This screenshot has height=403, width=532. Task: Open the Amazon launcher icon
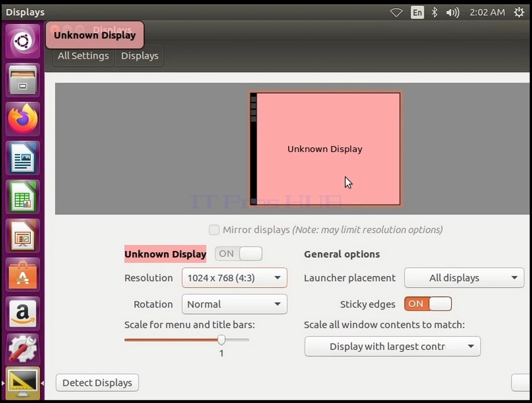click(22, 314)
